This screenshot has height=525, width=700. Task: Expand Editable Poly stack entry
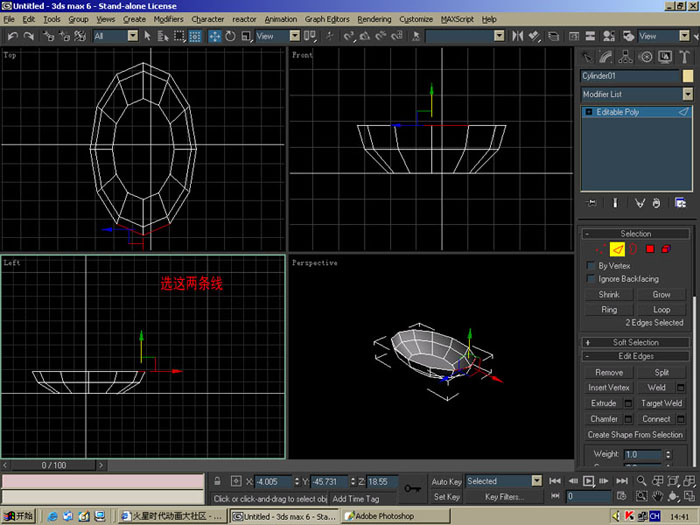589,112
